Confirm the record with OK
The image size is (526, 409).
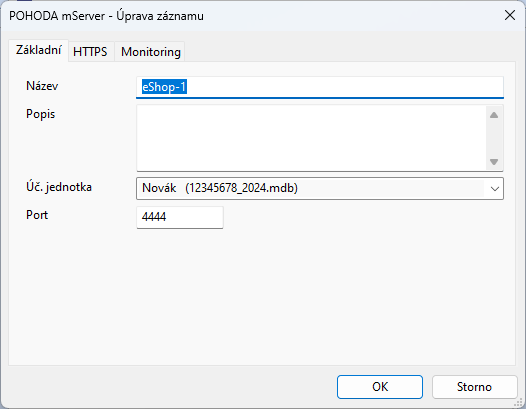[380, 387]
